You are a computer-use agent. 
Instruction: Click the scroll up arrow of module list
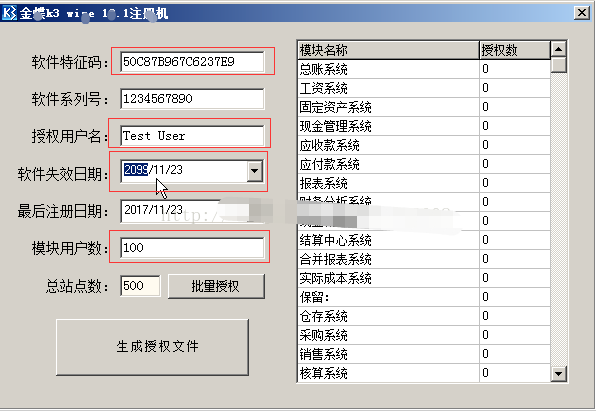558,49
